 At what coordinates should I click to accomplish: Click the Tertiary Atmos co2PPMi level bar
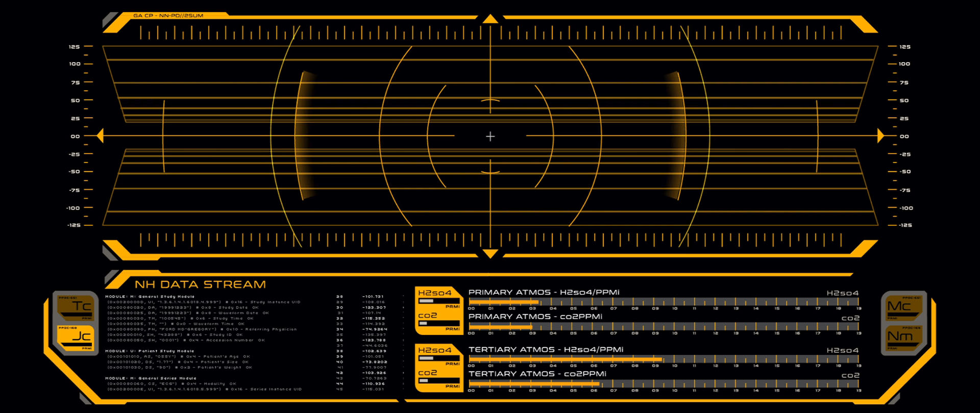click(664, 384)
